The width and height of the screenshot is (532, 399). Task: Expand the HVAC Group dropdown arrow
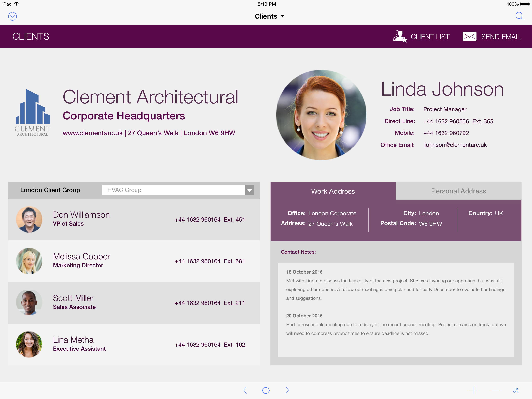click(x=249, y=190)
